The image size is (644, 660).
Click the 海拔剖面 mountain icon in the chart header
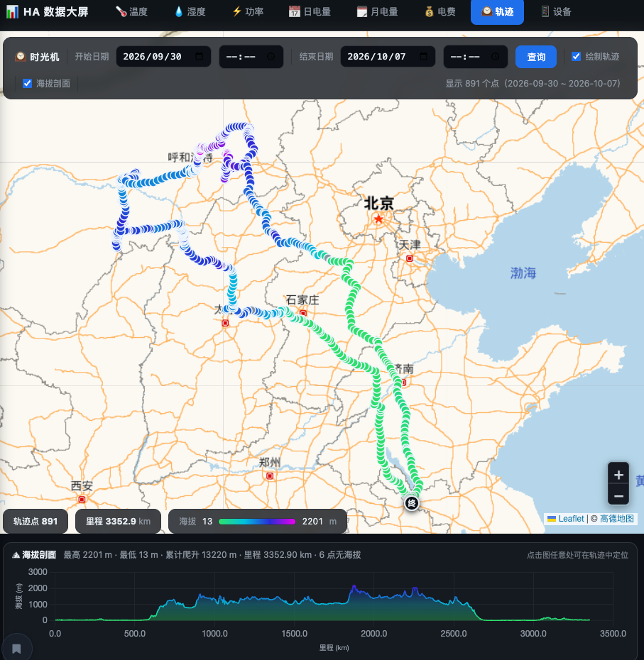(16, 555)
